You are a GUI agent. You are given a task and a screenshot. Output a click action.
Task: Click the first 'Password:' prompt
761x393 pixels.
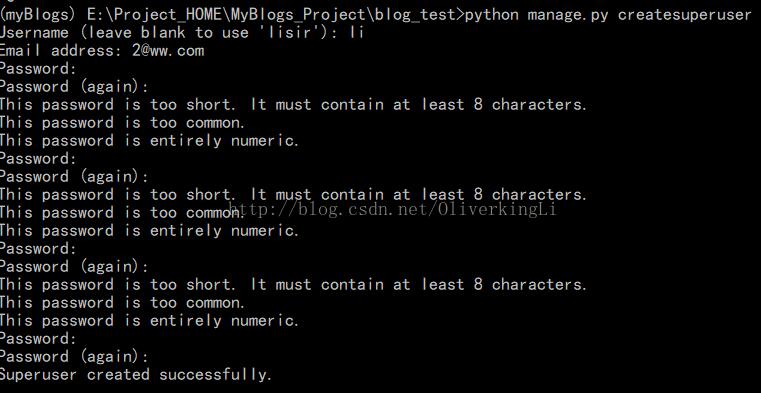(38, 69)
